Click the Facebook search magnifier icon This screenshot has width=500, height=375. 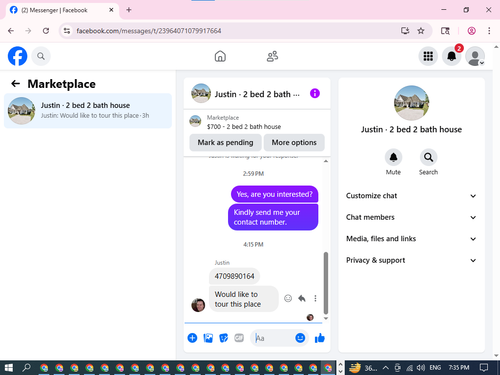coord(41,56)
